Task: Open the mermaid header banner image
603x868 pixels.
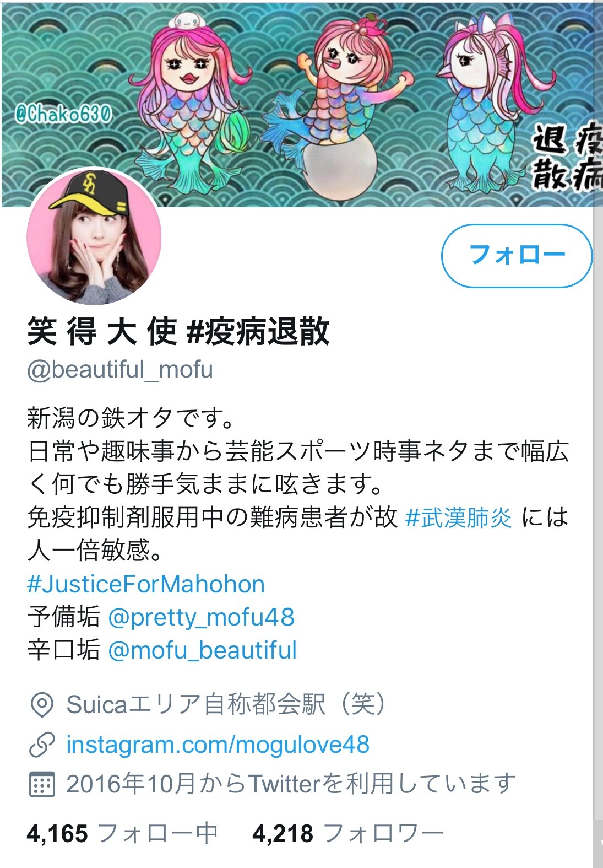Action: pos(301,104)
